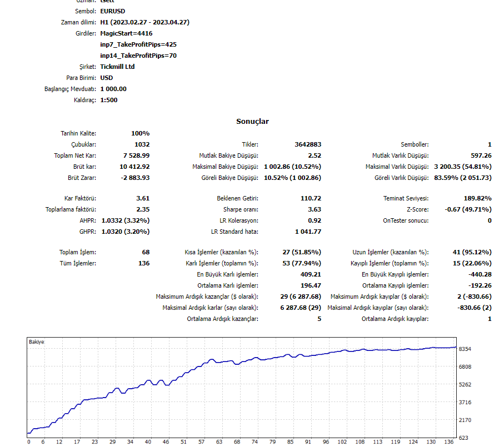Select Maksimal Varlık Düşüşü value 3 200.35 (54.81%)
This screenshot has width=504, height=447.
coord(463,167)
